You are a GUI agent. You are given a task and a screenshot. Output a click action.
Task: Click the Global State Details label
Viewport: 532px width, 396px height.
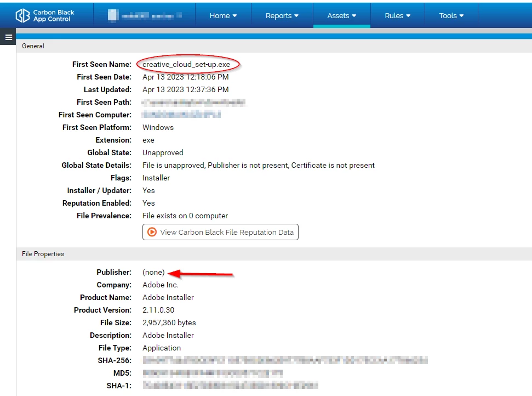tap(96, 165)
